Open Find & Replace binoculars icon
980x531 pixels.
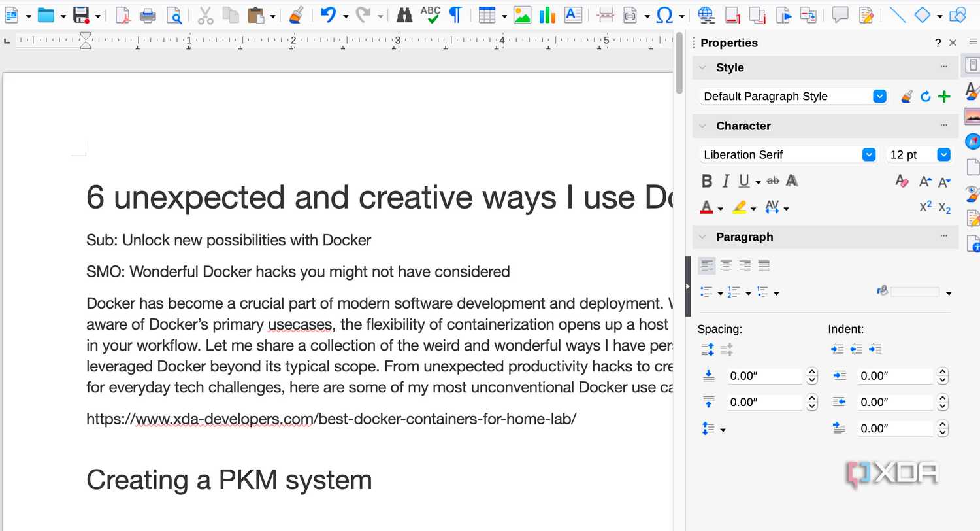[404, 14]
